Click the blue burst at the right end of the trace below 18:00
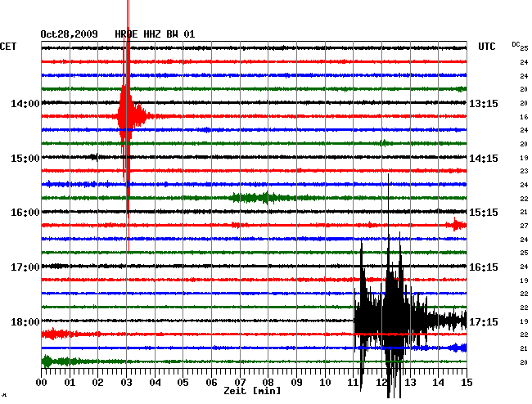The width and height of the screenshot is (532, 404). pyautogui.click(x=458, y=348)
